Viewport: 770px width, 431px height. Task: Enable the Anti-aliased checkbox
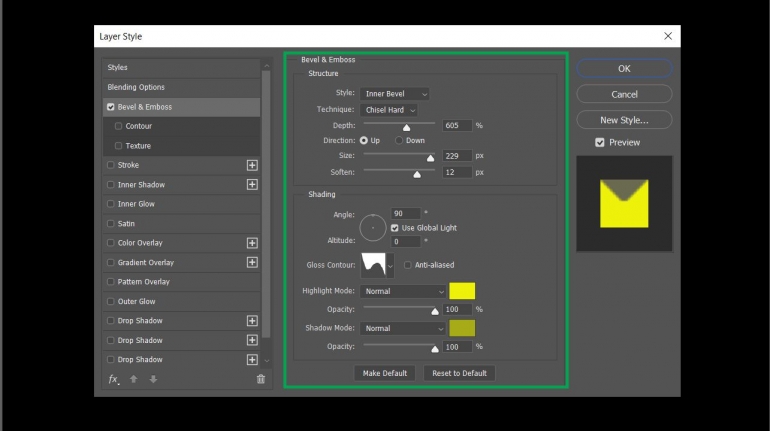pyautogui.click(x=408, y=265)
